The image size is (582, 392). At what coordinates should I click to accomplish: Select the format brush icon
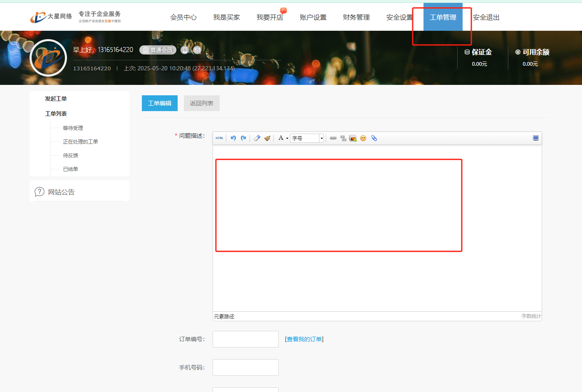267,138
